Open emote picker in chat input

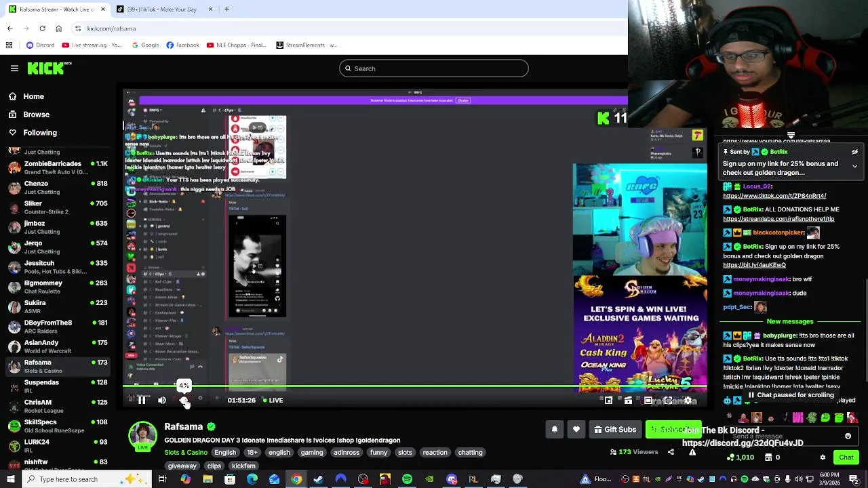[848, 436]
